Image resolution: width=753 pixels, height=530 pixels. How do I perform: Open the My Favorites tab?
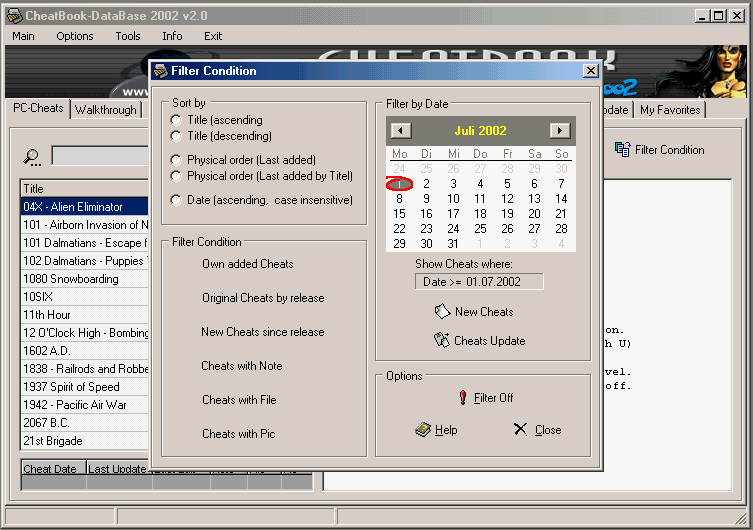(670, 110)
